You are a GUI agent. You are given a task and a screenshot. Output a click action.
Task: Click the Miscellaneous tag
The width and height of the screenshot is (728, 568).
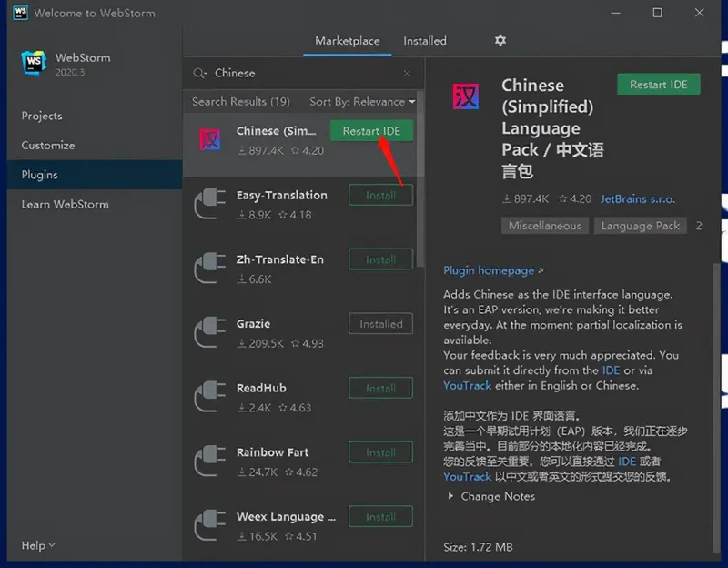(x=544, y=226)
